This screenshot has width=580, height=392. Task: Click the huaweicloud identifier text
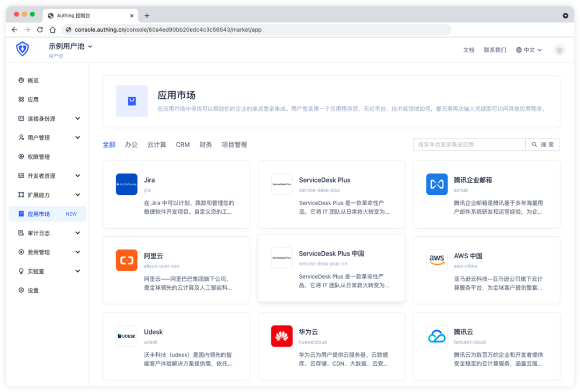(x=313, y=342)
